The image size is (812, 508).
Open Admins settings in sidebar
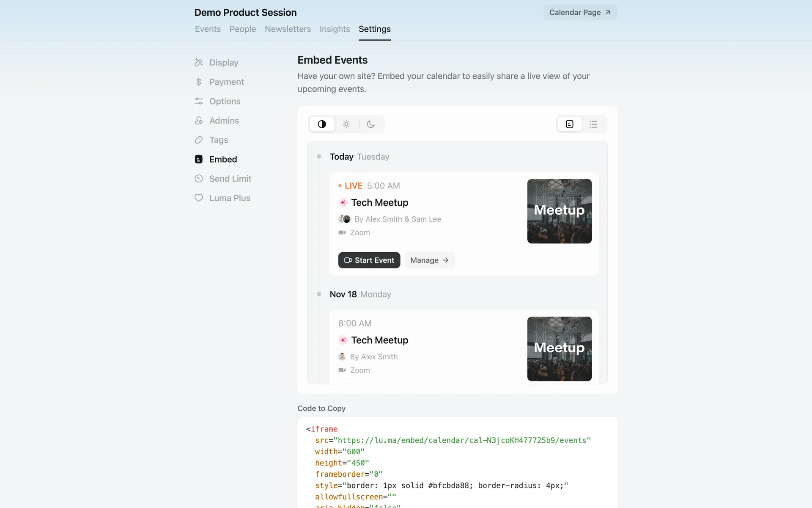coord(224,121)
